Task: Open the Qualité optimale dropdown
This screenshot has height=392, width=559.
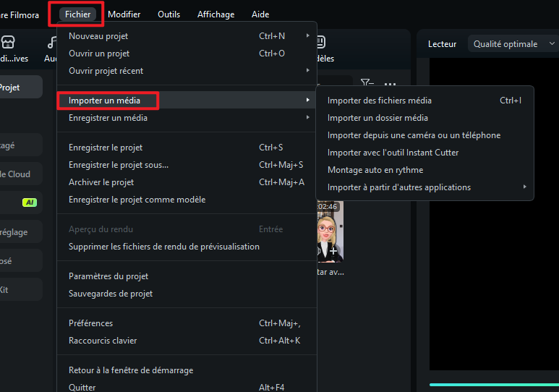Action: (x=513, y=44)
